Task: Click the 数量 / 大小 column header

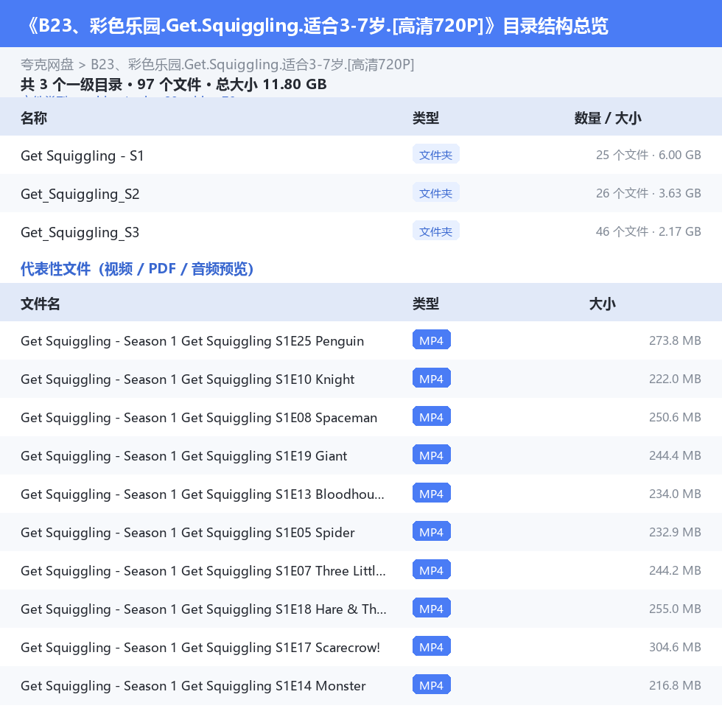Action: (608, 118)
